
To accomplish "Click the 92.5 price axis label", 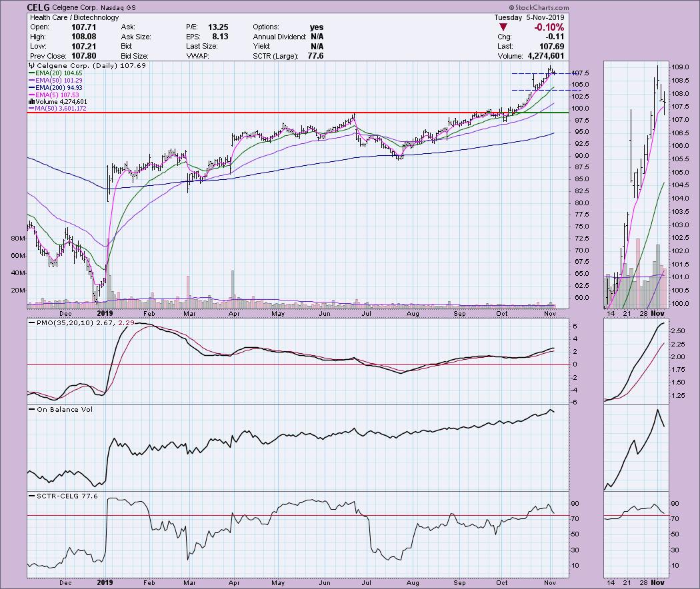I will pos(581,144).
